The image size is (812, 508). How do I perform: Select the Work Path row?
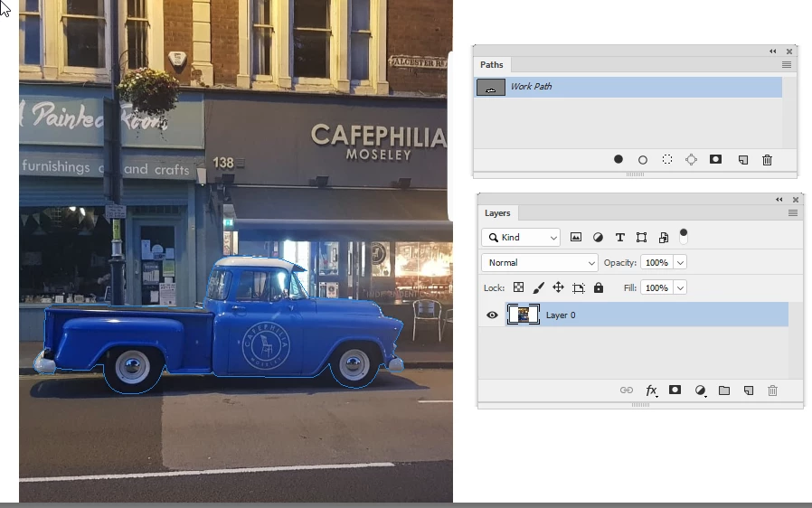pyautogui.click(x=628, y=87)
